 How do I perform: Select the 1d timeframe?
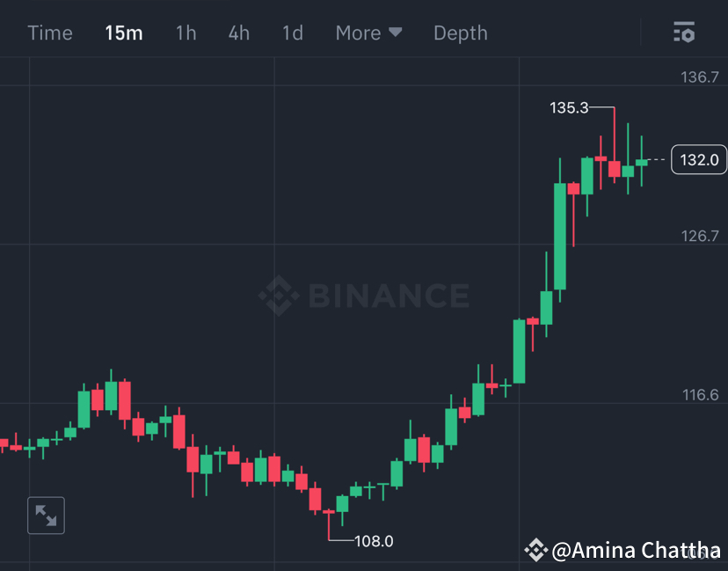(292, 33)
